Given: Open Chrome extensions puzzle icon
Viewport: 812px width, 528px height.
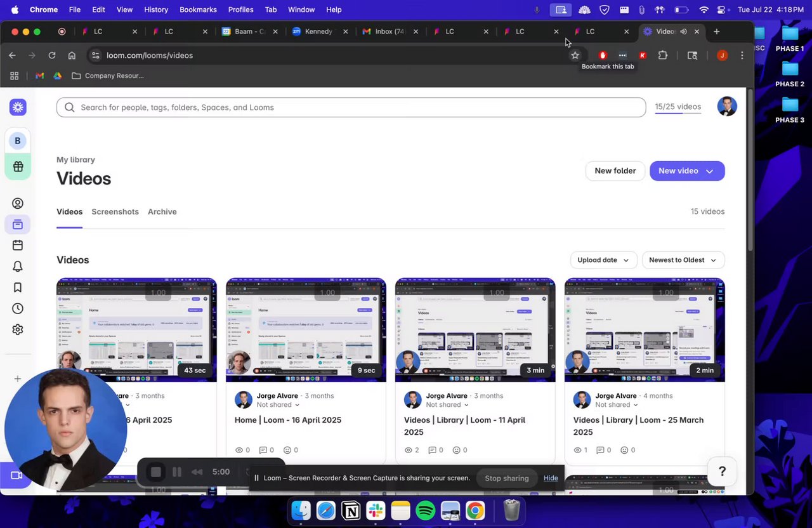Looking at the screenshot, I should [663, 55].
